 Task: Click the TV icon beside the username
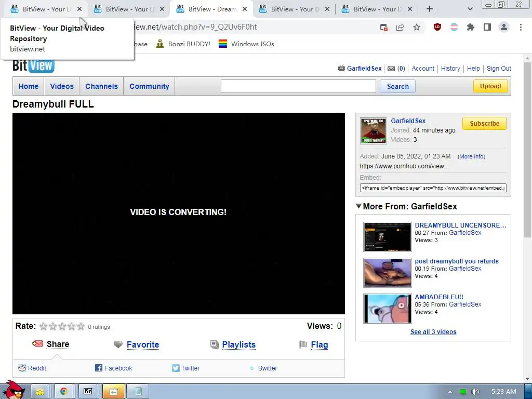click(341, 68)
